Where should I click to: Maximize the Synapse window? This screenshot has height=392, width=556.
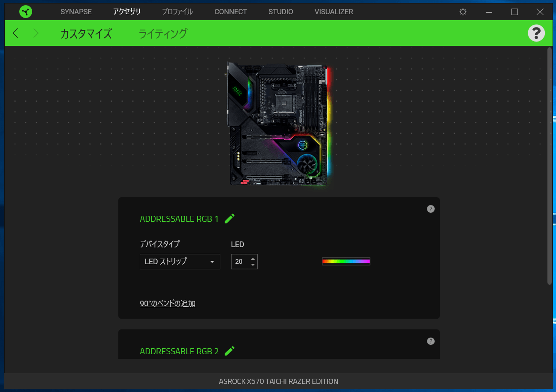[x=514, y=12]
